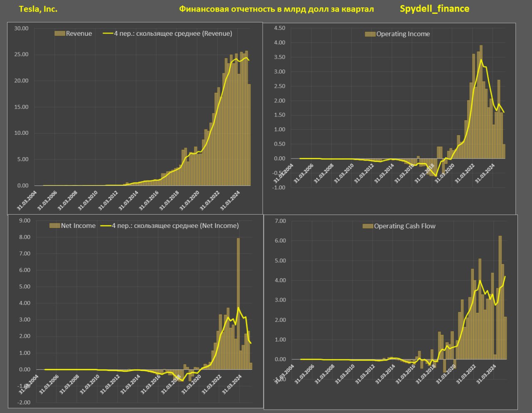
Task: Click the 30.00 axis label in Revenue chart
Action: tap(21, 28)
